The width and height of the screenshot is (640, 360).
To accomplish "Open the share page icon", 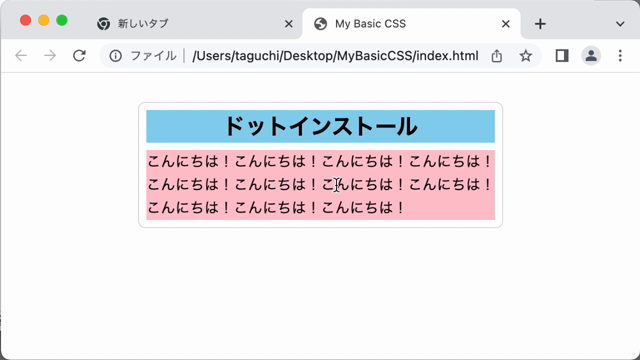I will point(497,56).
